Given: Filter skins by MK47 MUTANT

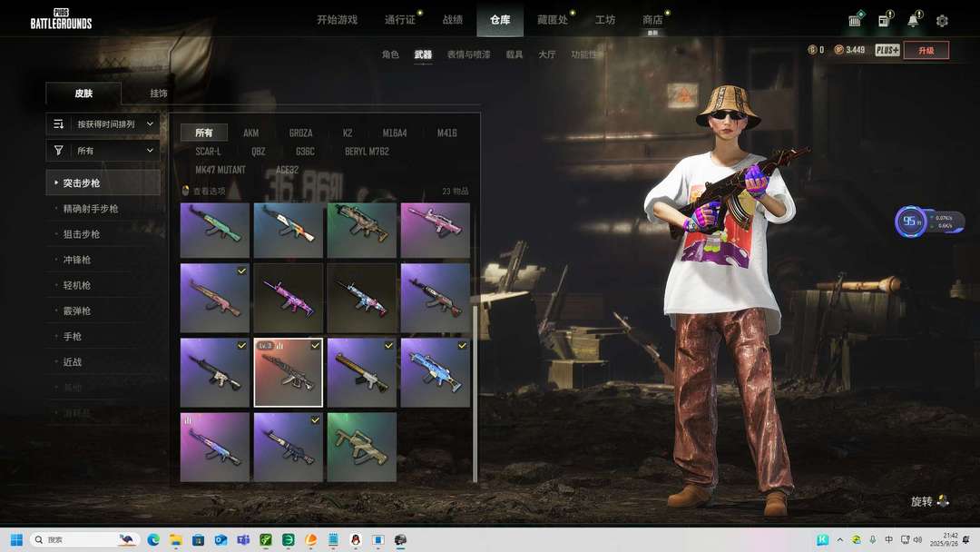Looking at the screenshot, I should [x=220, y=170].
